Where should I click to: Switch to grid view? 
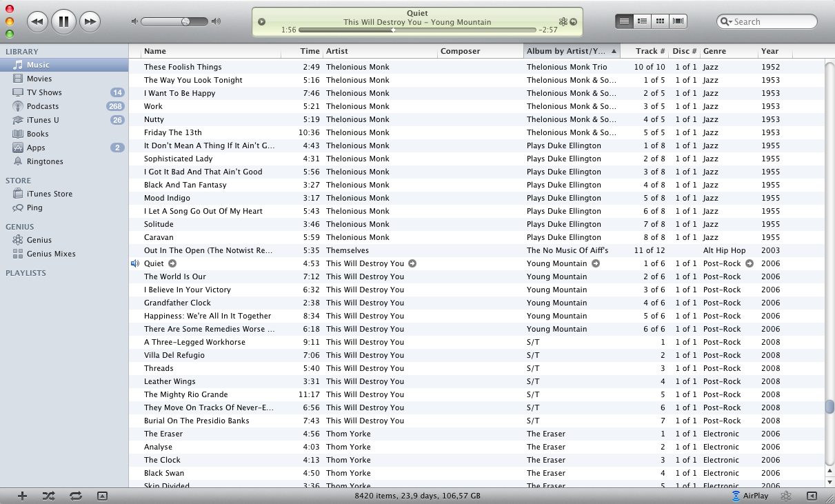[661, 21]
